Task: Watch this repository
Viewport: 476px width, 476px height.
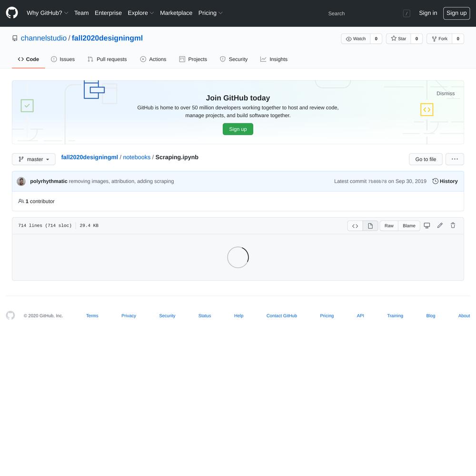Action: coord(356,39)
